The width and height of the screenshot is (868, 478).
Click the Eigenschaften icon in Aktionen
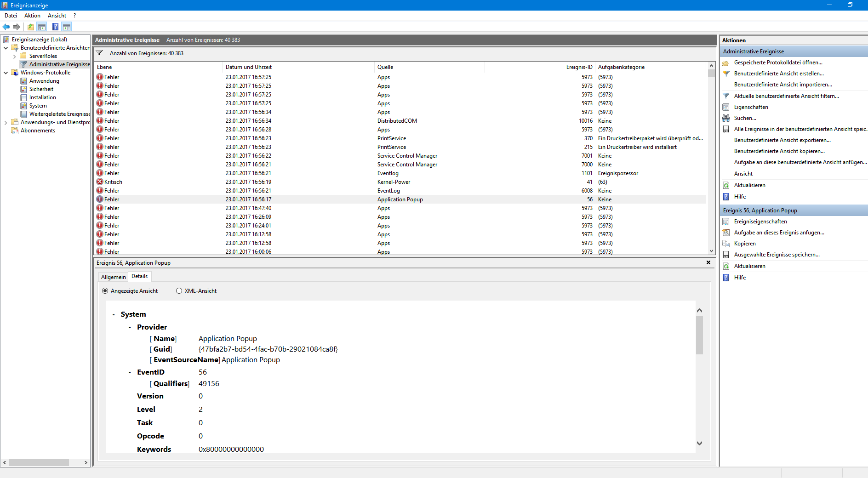pos(726,107)
